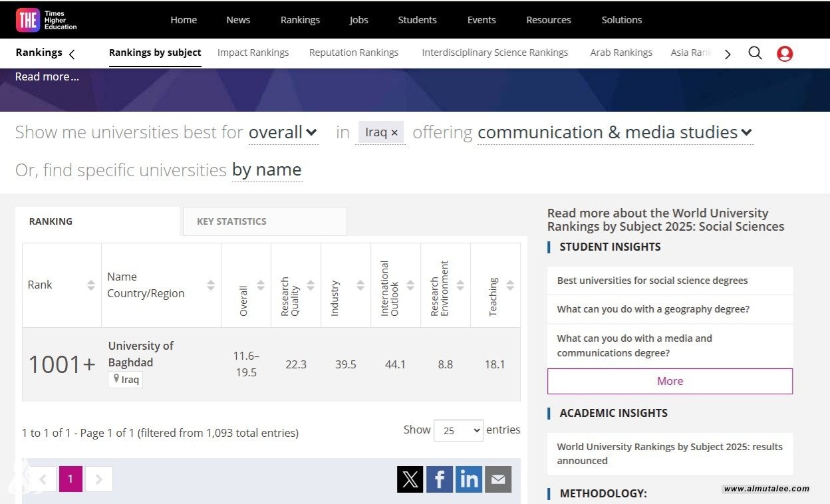This screenshot has height=504, width=830.
Task: Open the 'overall' criteria dropdown
Action: (283, 132)
